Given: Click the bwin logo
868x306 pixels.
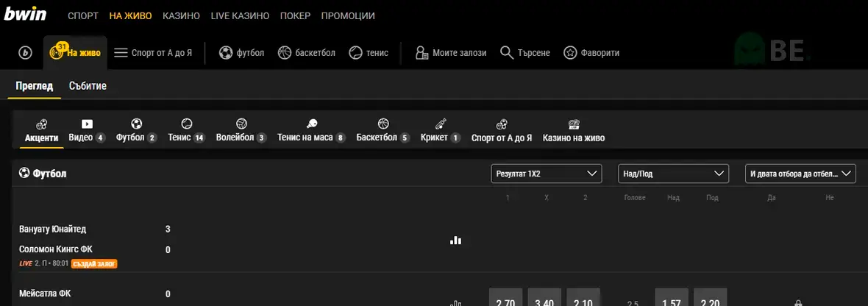Looking at the screenshot, I should point(25,14).
